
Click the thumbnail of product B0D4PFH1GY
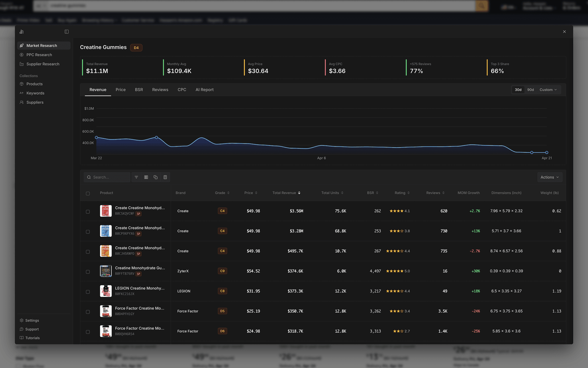click(106, 311)
